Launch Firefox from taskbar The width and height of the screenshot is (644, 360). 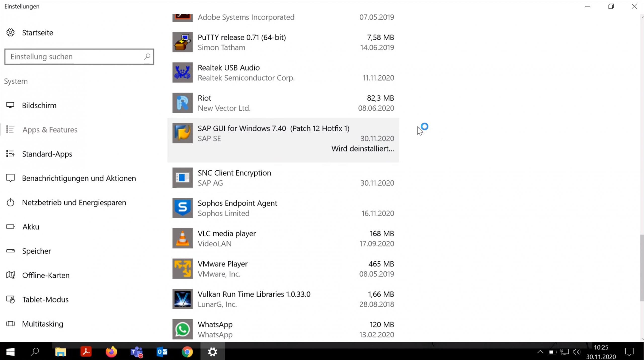click(111, 352)
